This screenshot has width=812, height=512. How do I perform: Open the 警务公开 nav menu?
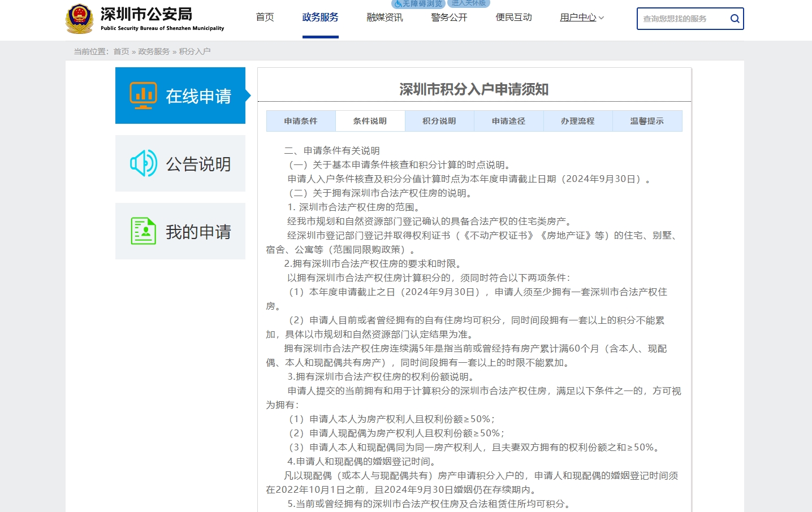coord(449,18)
